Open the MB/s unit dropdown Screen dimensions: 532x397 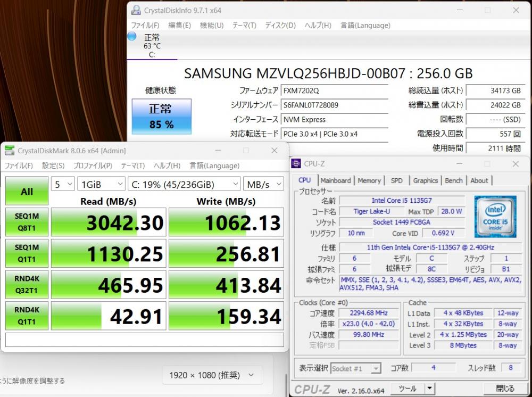click(263, 184)
